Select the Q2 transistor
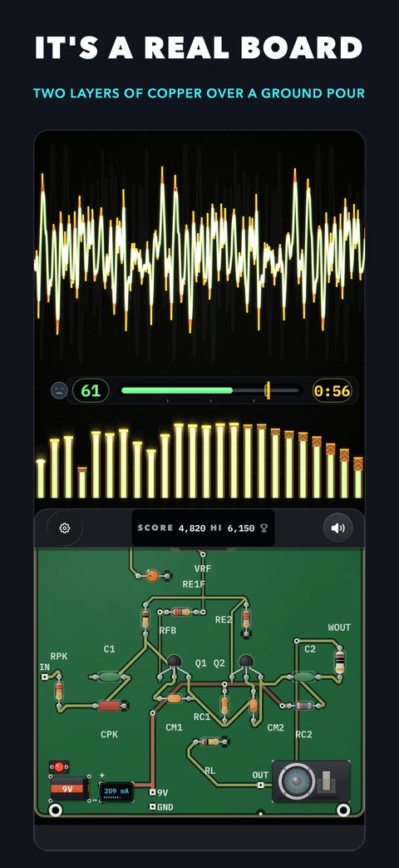Screen dimensions: 399x868 [246, 662]
